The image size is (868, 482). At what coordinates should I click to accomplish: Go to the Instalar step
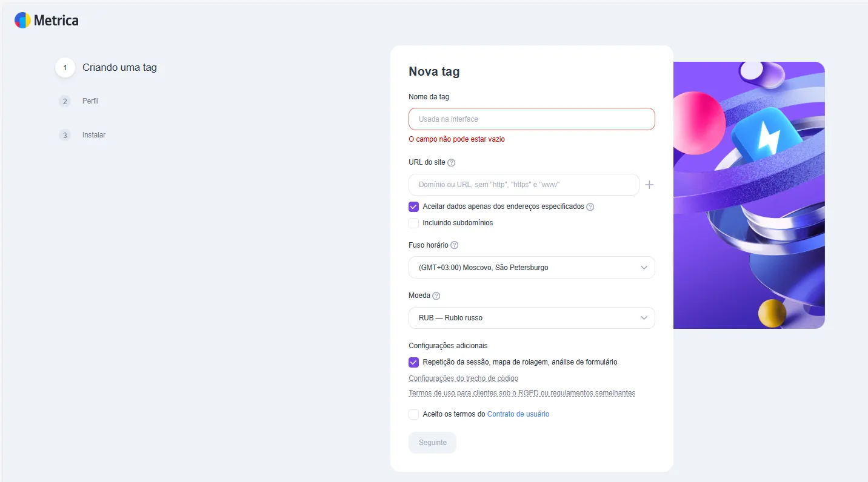tap(94, 135)
